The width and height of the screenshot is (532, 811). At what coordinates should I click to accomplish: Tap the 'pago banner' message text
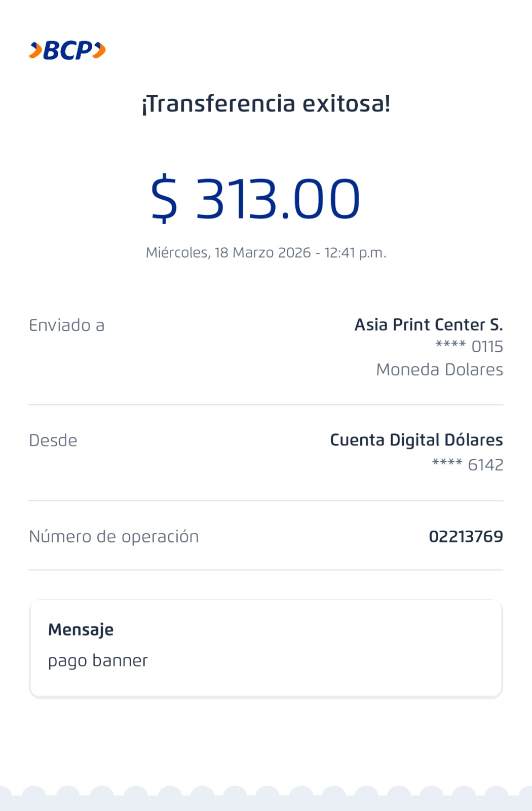(x=98, y=660)
